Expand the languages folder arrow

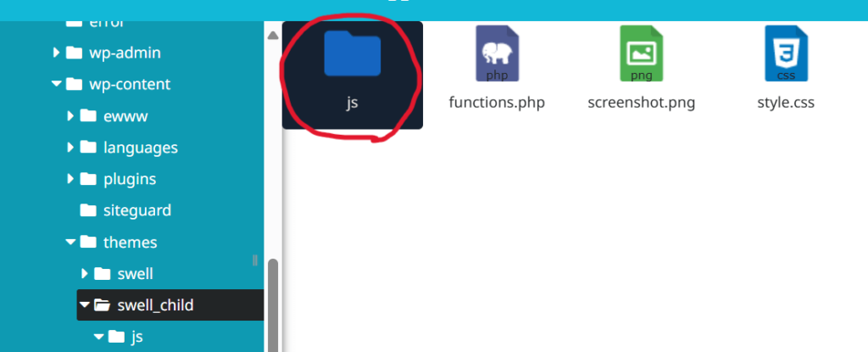70,148
